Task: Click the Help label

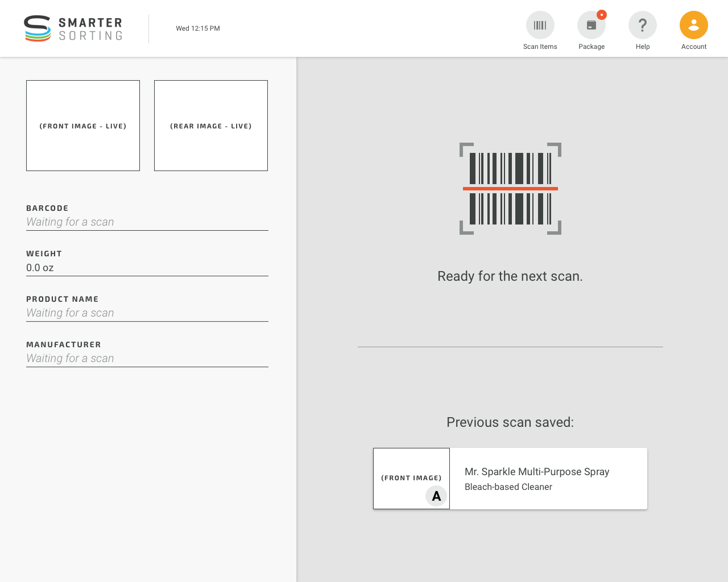Action: pyautogui.click(x=643, y=47)
